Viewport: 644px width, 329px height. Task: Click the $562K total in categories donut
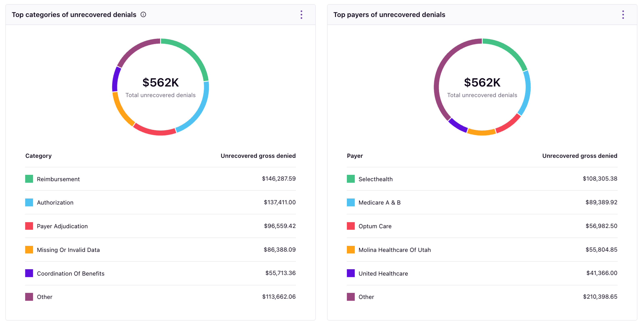tap(160, 83)
